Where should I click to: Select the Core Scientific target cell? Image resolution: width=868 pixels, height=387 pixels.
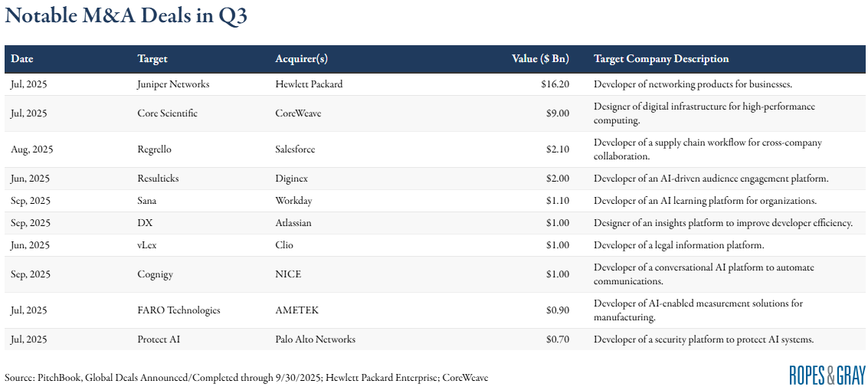167,113
